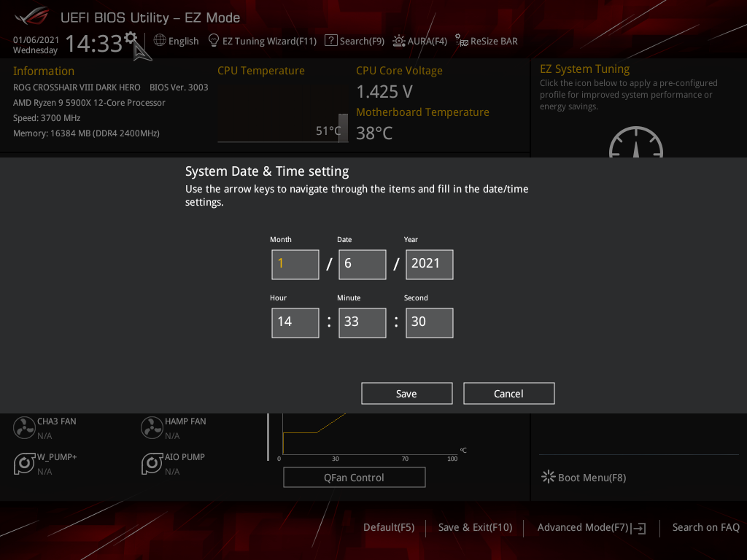Open AURA lighting icon
This screenshot has height=560, width=747.
point(399,41)
